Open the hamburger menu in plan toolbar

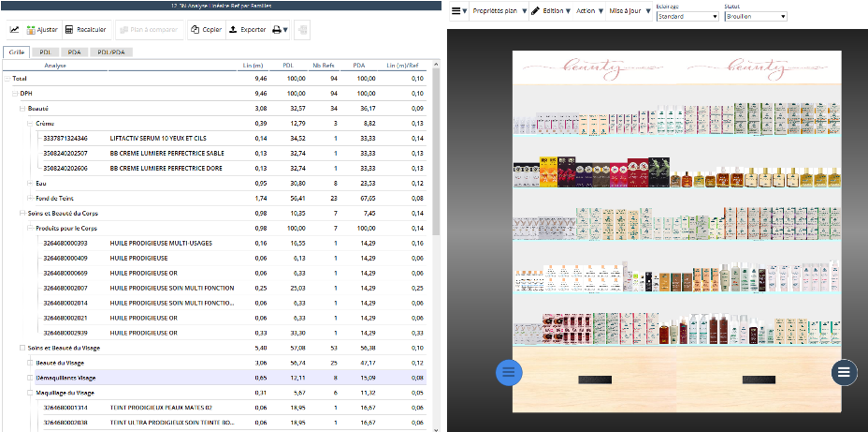click(459, 11)
